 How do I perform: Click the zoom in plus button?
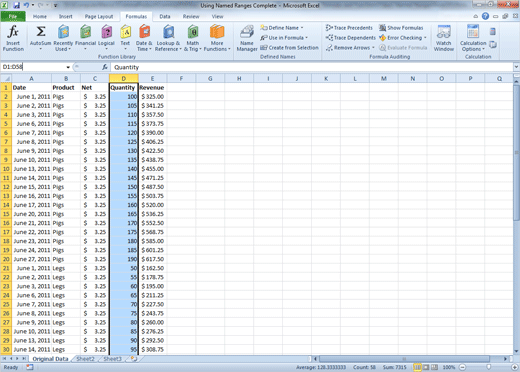[514, 367]
